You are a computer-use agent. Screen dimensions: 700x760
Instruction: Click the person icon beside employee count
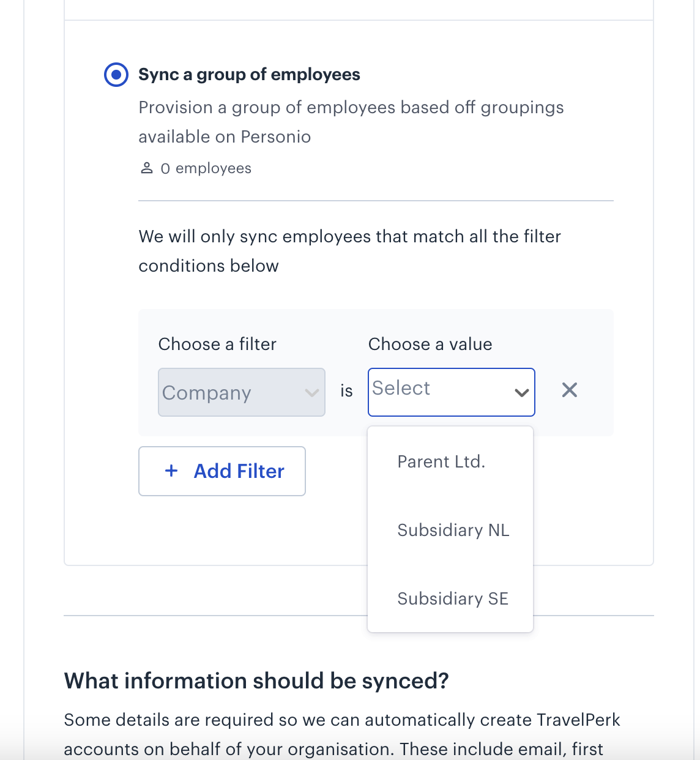pos(147,168)
